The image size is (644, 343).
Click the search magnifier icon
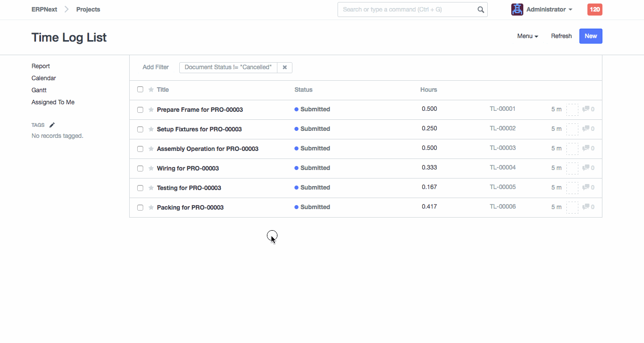pos(480,10)
